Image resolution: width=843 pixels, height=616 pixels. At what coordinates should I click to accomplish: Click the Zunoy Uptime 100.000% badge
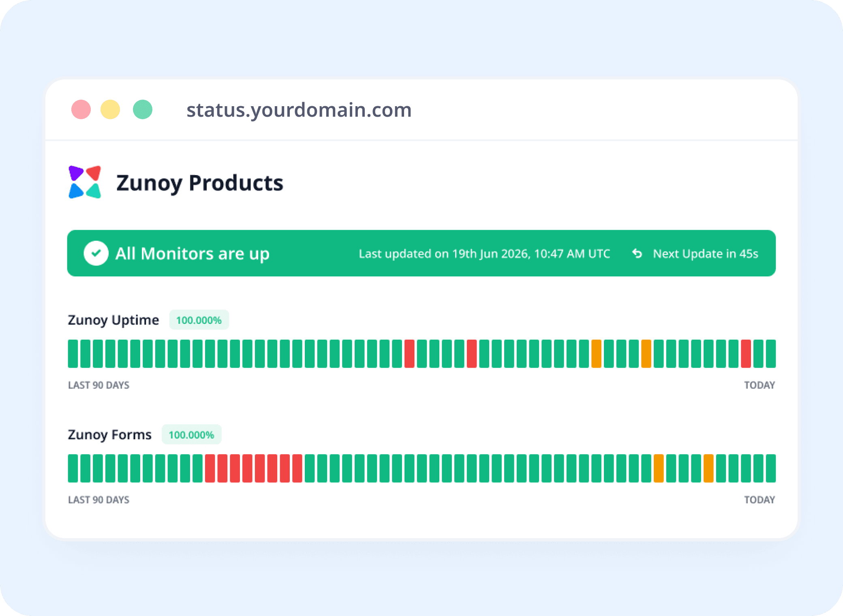tap(199, 320)
